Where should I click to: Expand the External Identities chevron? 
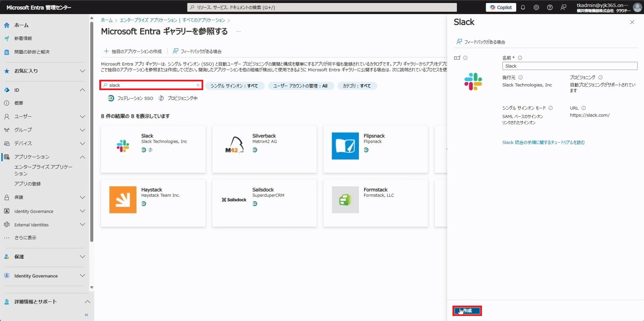[x=83, y=224]
